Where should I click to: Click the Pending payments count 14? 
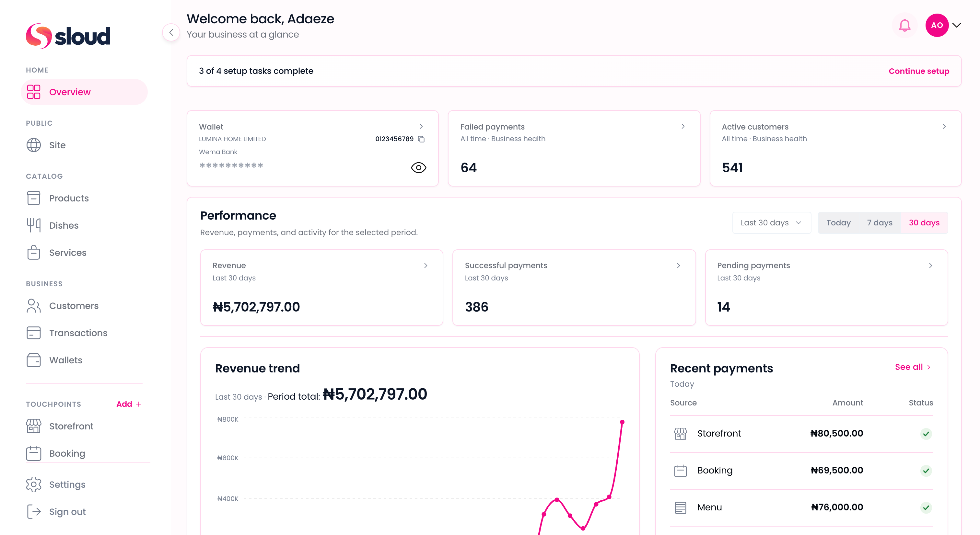click(723, 307)
